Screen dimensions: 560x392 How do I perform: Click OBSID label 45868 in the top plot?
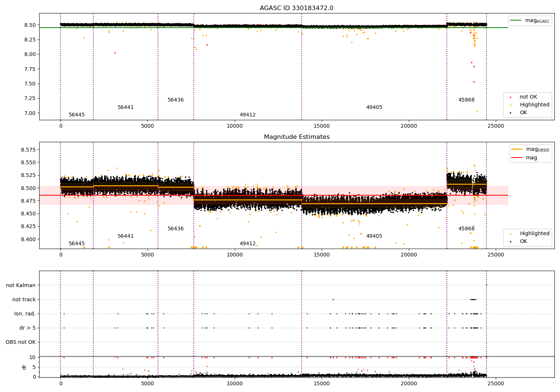[466, 100]
